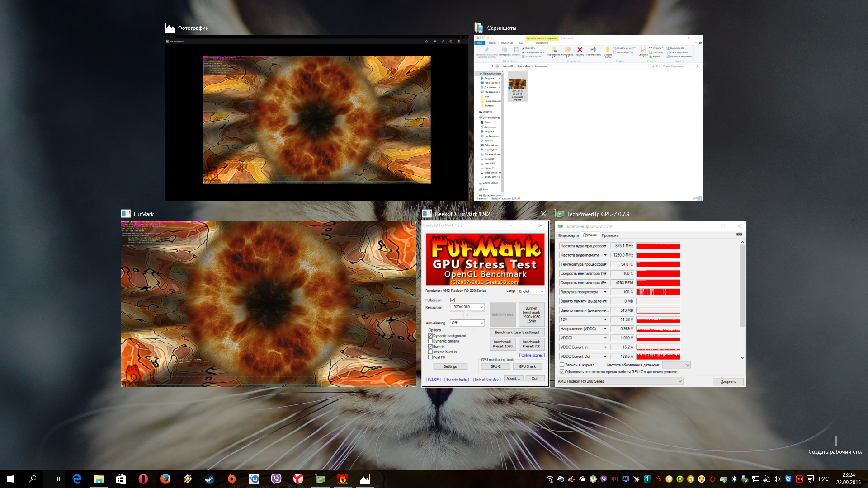The height and width of the screenshot is (488, 868).
Task: Open the Resolution 1920x1080 dropdown
Action: coord(467,307)
